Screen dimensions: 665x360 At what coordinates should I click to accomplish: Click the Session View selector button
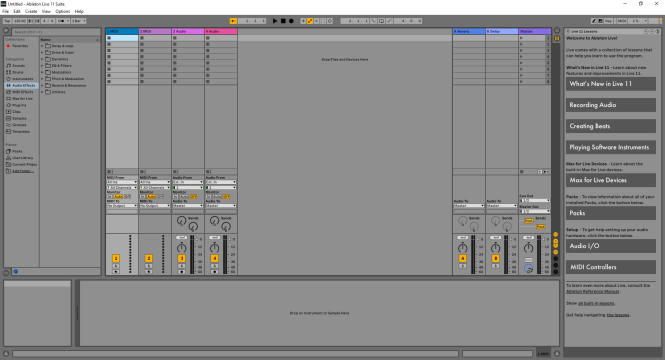coord(557,38)
